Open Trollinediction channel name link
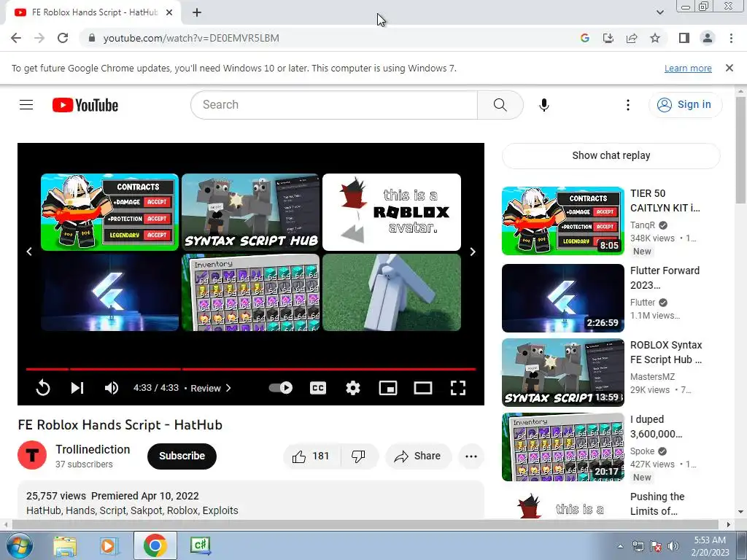747x560 pixels. pos(93,449)
